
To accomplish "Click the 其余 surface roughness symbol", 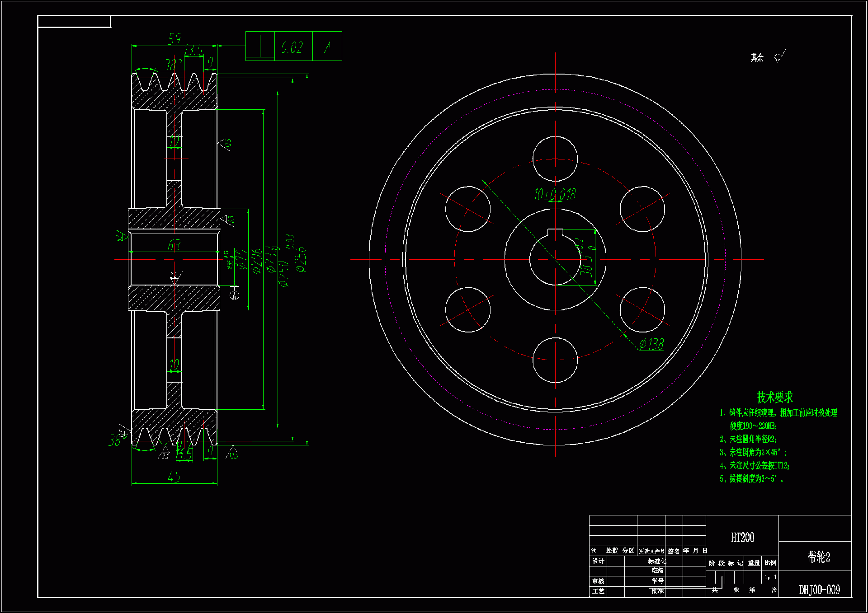I will tap(779, 57).
